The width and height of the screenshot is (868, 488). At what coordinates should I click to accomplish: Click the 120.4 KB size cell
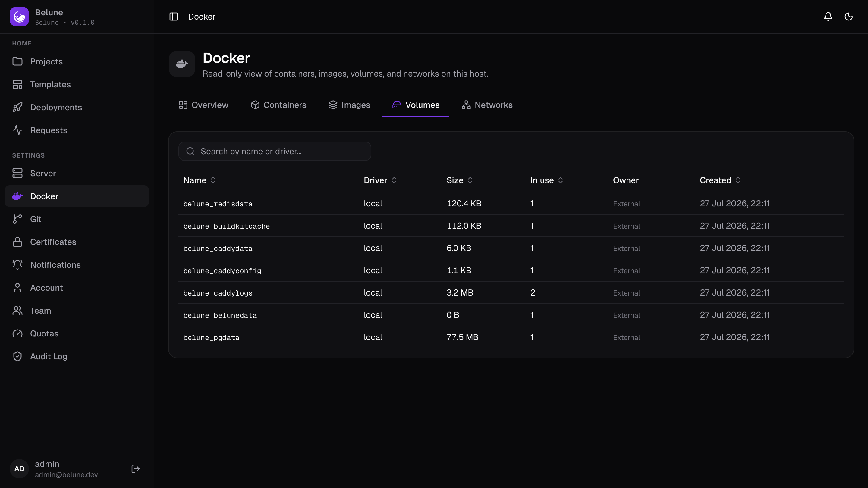click(x=464, y=203)
